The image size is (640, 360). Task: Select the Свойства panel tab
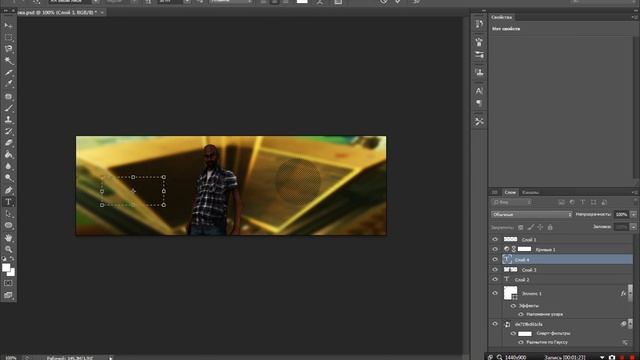(x=502, y=17)
